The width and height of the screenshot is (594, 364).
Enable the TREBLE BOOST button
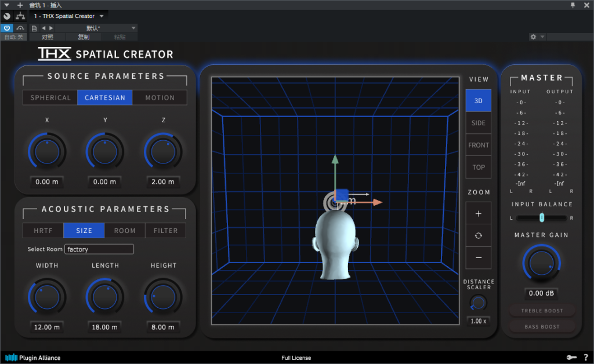click(542, 311)
